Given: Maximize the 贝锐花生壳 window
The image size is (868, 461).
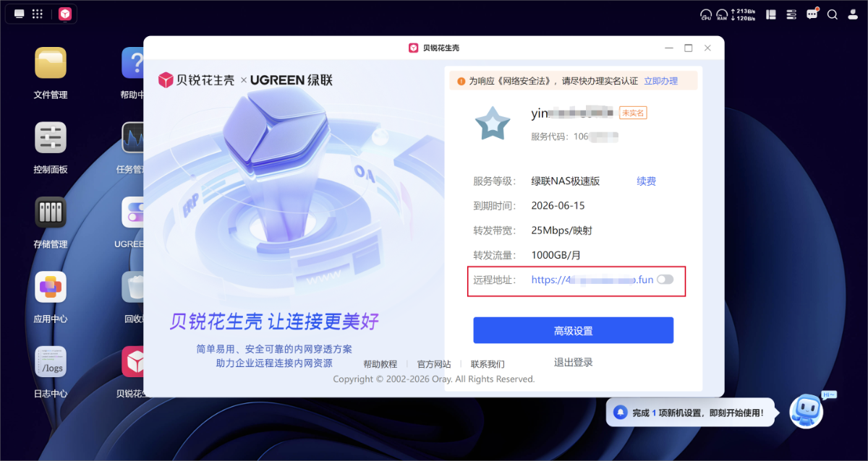Looking at the screenshot, I should pyautogui.click(x=688, y=48).
